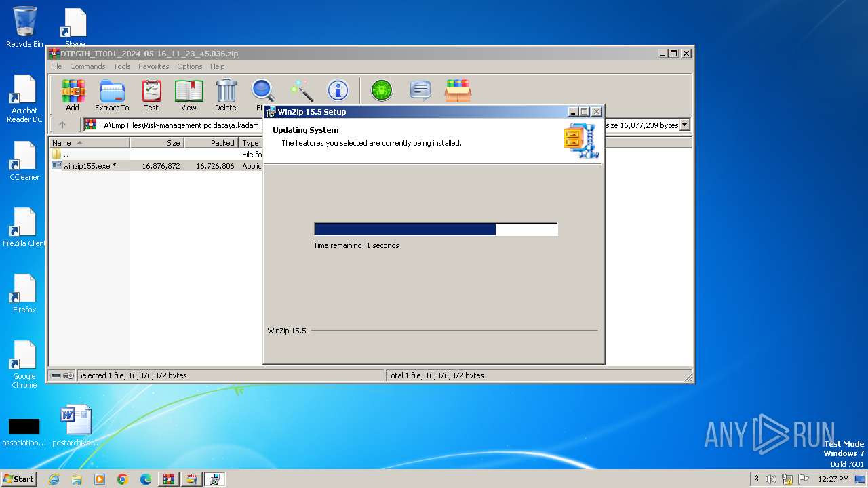The height and width of the screenshot is (488, 868).
Task: Open postarchive Word document on desktop
Action: tap(75, 426)
